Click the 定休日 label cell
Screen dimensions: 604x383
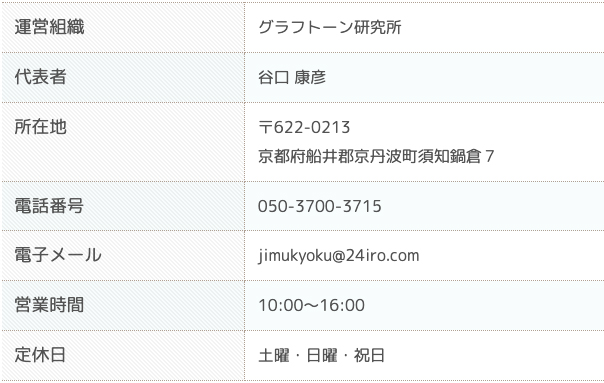123,355
